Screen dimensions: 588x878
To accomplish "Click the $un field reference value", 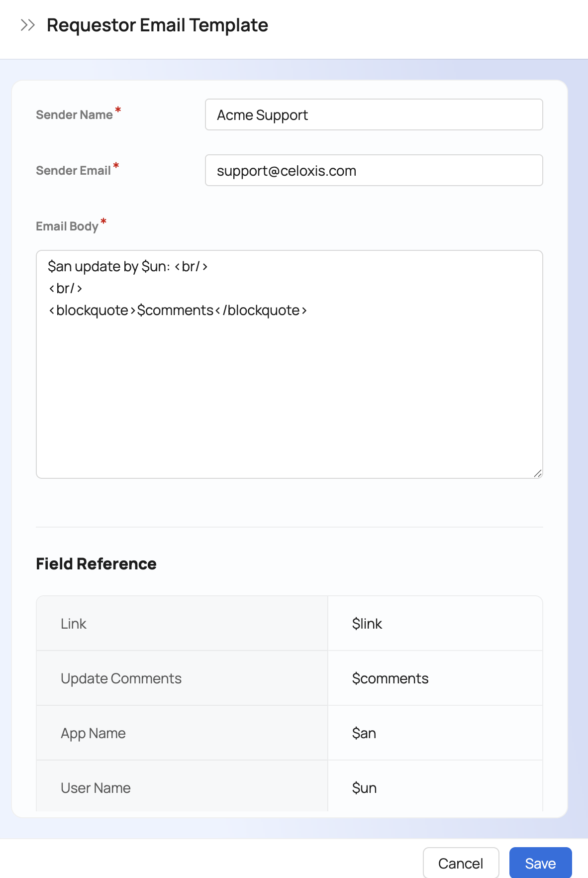I will pos(364,788).
